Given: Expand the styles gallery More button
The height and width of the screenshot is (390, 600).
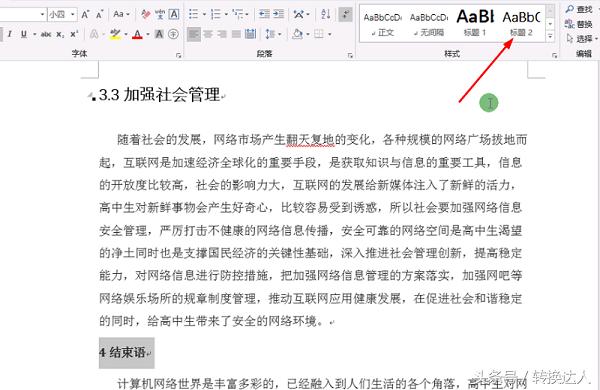Looking at the screenshot, I should 550,36.
